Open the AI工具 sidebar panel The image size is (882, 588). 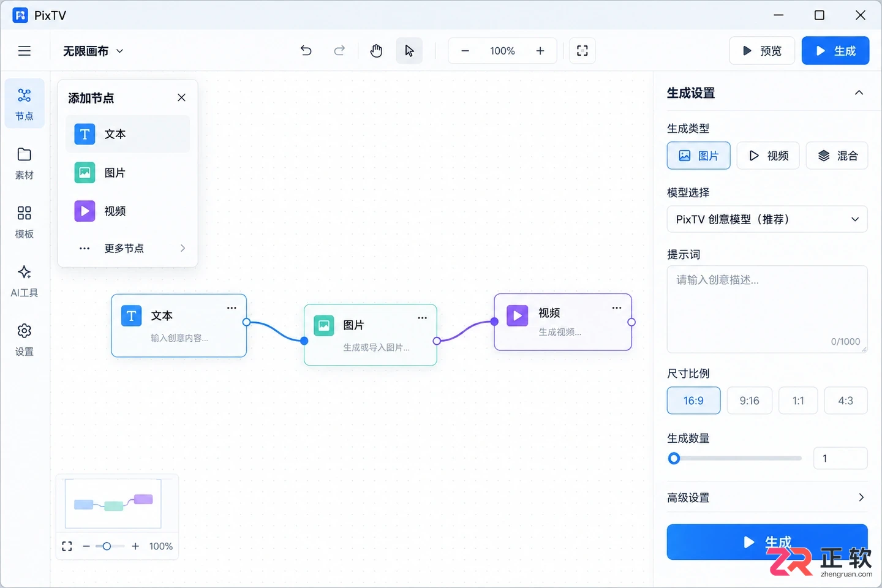(24, 281)
